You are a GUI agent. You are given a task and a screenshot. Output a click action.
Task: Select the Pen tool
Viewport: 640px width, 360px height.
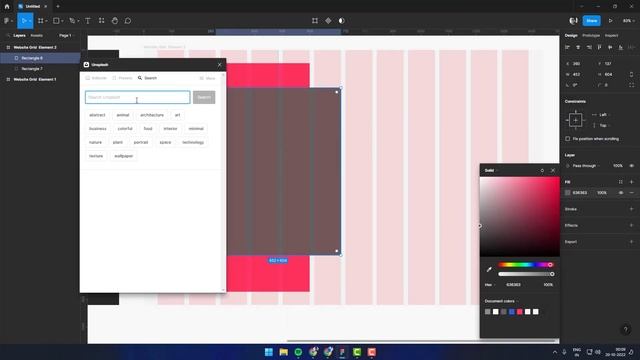click(72, 20)
